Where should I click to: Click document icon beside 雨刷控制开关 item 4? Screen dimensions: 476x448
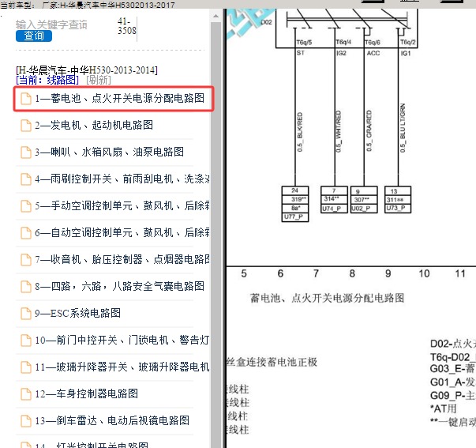(x=26, y=179)
